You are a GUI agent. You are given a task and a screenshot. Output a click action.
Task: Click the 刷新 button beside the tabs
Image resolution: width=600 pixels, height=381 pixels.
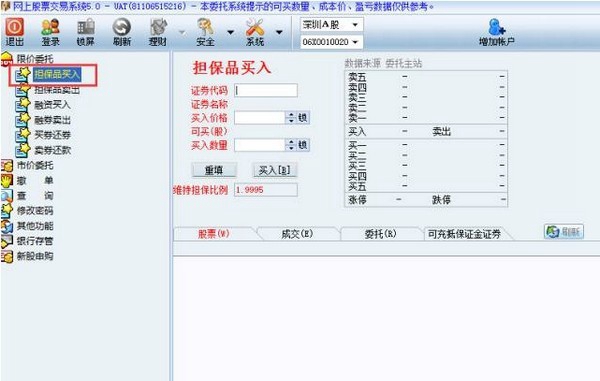click(x=564, y=232)
